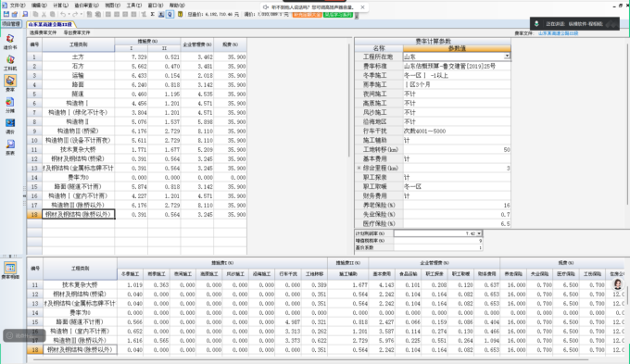Select the 费率 sidebar icon
The width and height of the screenshot is (630, 364).
(x=10, y=83)
